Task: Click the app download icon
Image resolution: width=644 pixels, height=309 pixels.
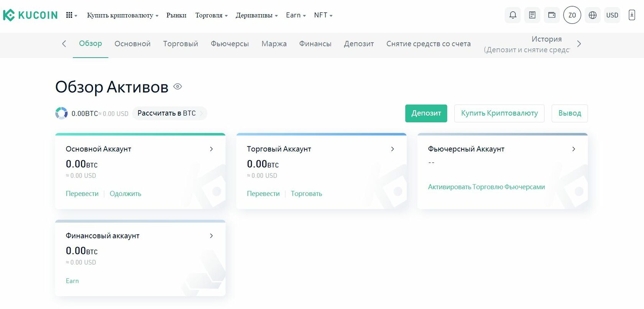Action: tap(632, 15)
